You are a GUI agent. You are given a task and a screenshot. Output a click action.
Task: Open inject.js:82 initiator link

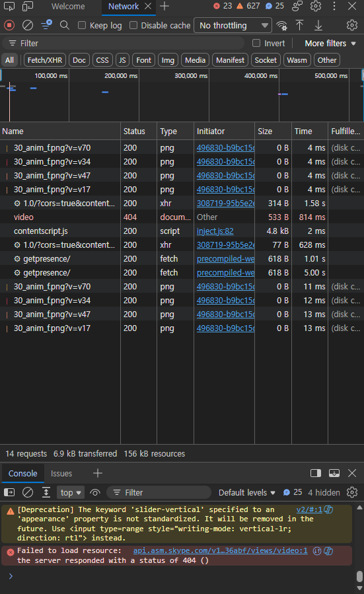click(x=215, y=231)
